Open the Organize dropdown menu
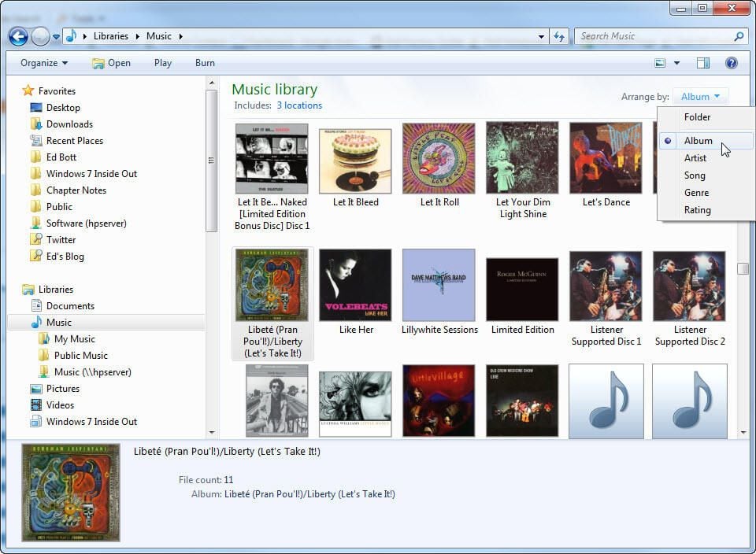This screenshot has width=756, height=554. pyautogui.click(x=44, y=63)
